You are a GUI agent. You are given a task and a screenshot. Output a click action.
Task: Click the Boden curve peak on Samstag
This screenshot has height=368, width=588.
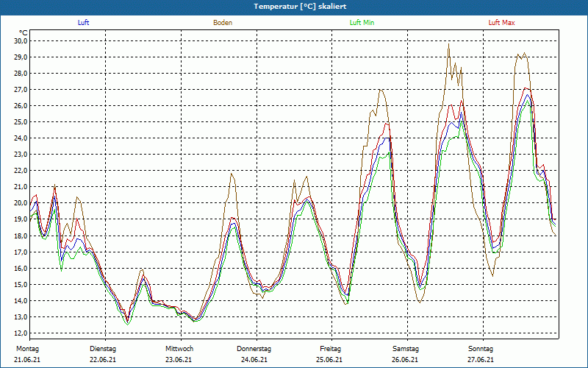pos(448,44)
